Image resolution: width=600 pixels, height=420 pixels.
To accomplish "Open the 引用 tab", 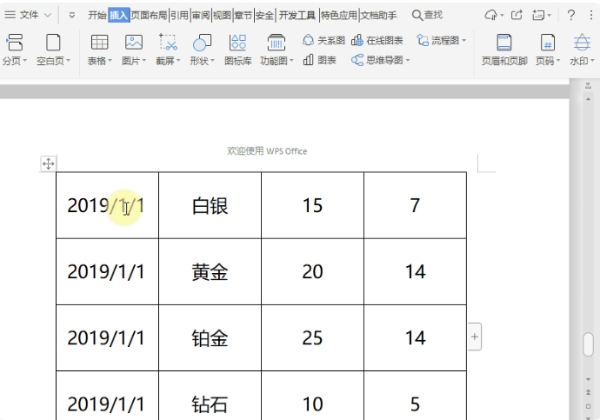I will pyautogui.click(x=179, y=15).
